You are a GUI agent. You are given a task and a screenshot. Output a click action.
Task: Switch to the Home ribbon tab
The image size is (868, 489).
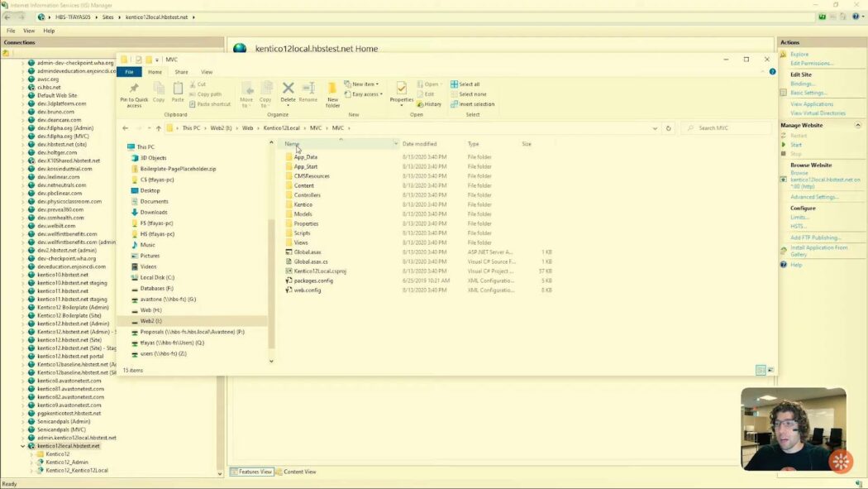point(155,72)
